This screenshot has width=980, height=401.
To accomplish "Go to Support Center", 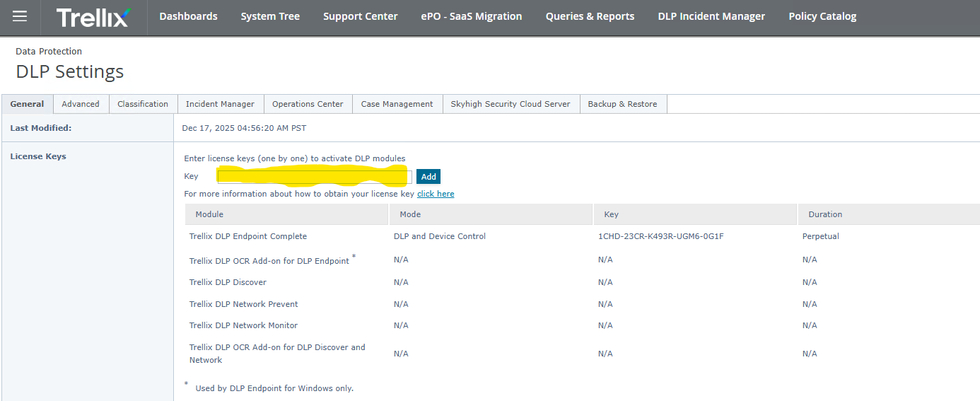I will (360, 16).
